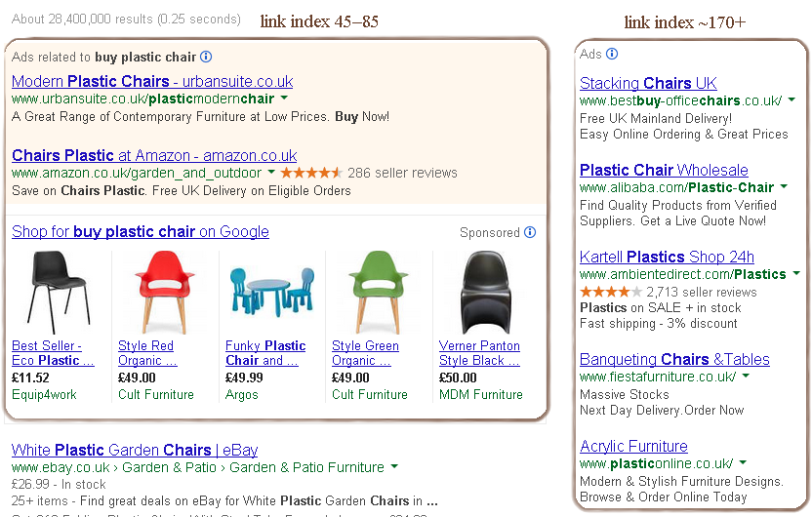
Task: Expand the urbansuite.co.uk URL dropdown arrow
Action: pos(284,99)
